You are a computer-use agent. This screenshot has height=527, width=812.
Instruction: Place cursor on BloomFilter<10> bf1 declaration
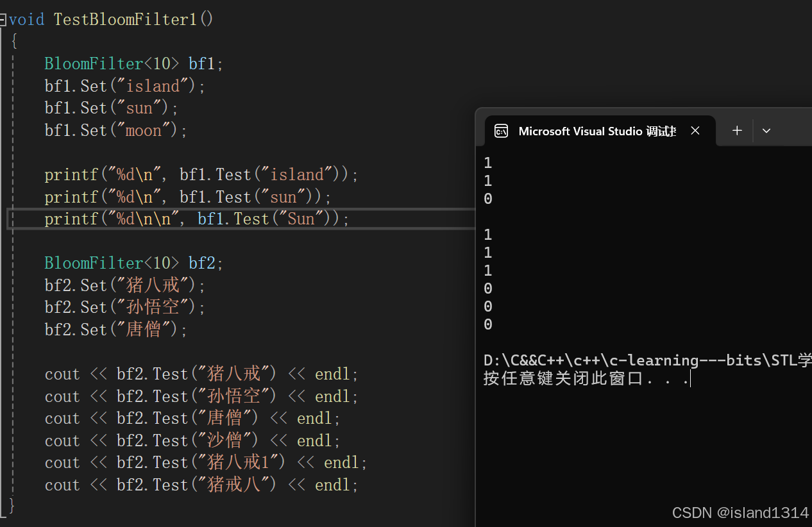click(x=133, y=64)
